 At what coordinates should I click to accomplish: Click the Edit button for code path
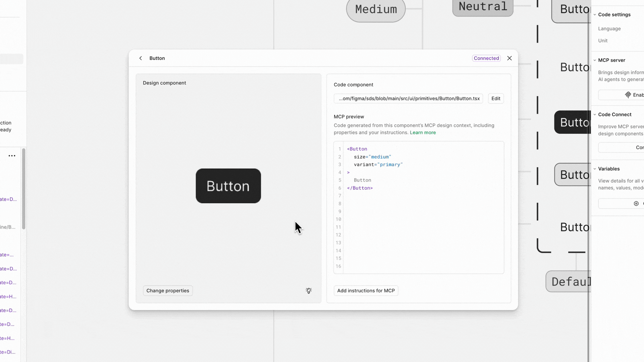pos(495,99)
